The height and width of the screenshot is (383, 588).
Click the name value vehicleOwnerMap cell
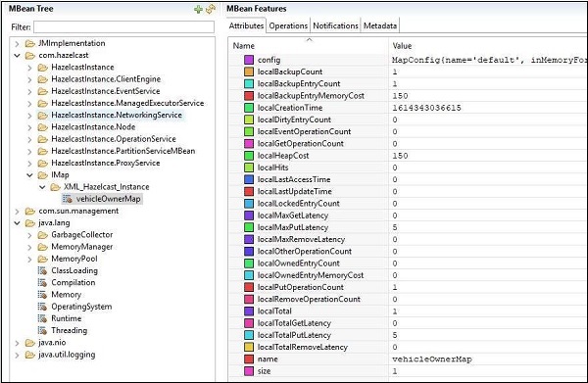[x=432, y=359]
